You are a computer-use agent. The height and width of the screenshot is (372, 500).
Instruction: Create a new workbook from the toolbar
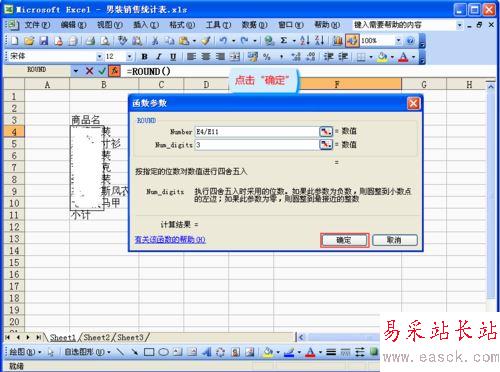[x=15, y=41]
